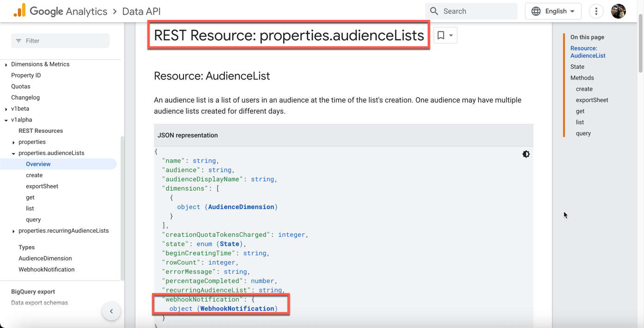The image size is (644, 328).
Task: Open the three-dot more options menu
Action: (x=596, y=11)
